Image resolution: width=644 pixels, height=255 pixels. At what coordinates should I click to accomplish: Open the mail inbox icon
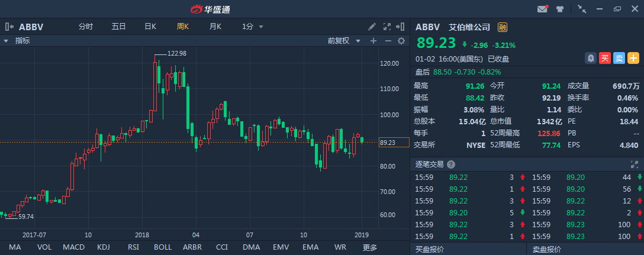click(x=542, y=9)
